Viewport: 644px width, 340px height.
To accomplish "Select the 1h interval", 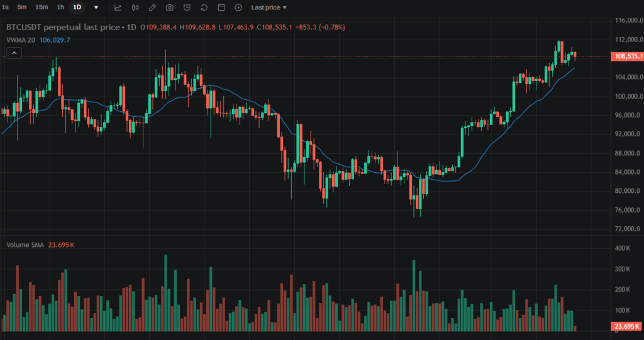I will [x=60, y=8].
